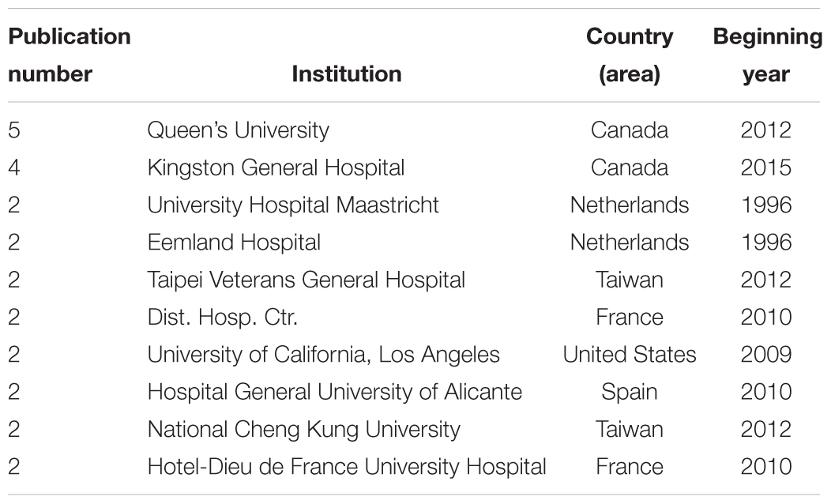Click the United States country cell
This screenshot has width=831, height=504.
coord(630,355)
